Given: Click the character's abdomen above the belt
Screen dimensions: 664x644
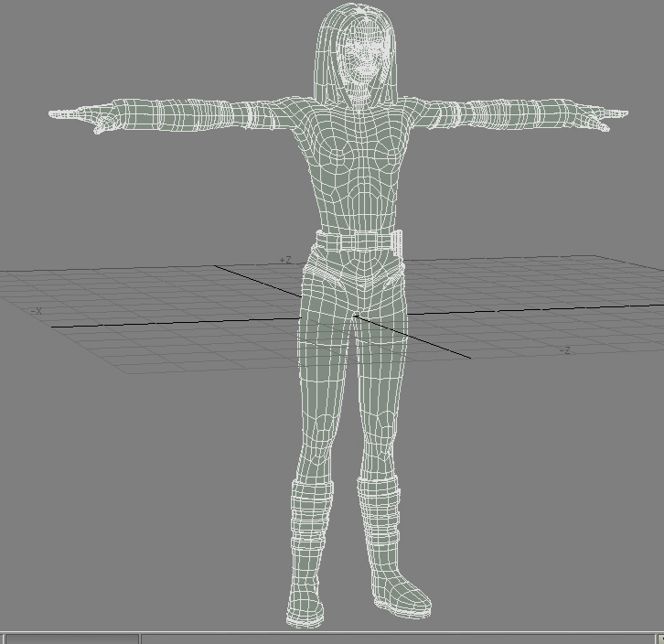Looking at the screenshot, I should tap(357, 206).
